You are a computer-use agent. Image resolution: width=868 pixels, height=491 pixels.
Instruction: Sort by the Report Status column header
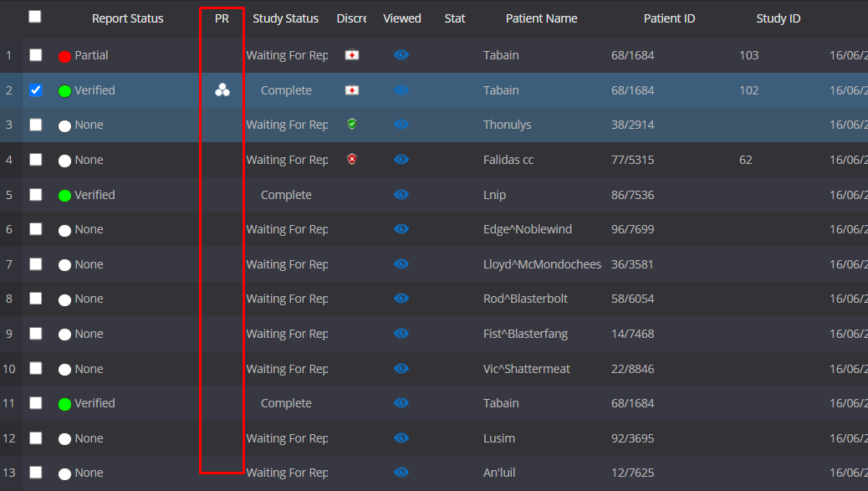coord(127,18)
